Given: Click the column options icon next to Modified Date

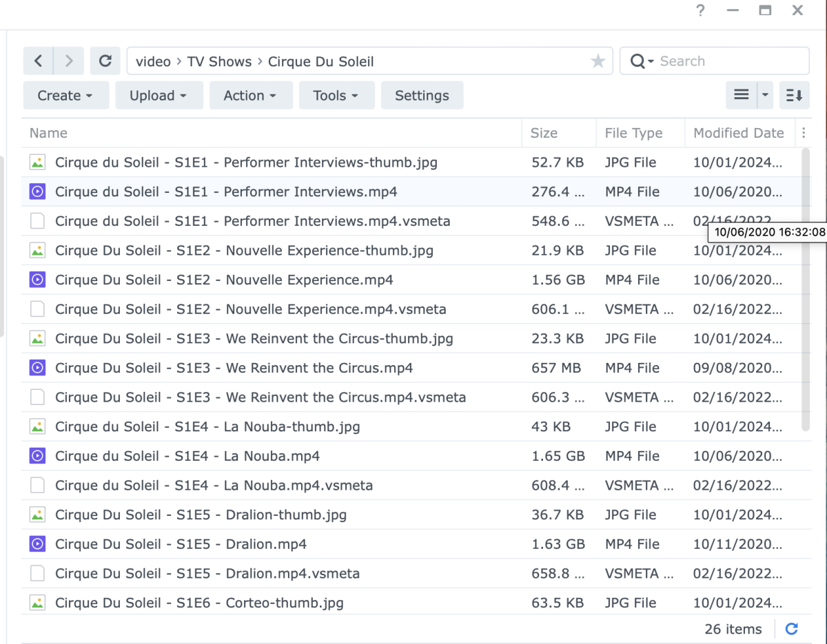Looking at the screenshot, I should tap(804, 133).
